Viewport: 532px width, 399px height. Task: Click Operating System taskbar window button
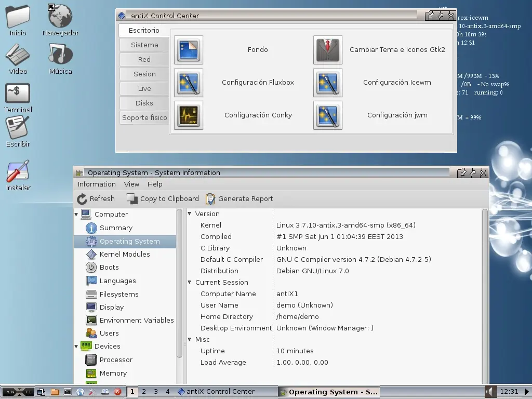[328, 392]
